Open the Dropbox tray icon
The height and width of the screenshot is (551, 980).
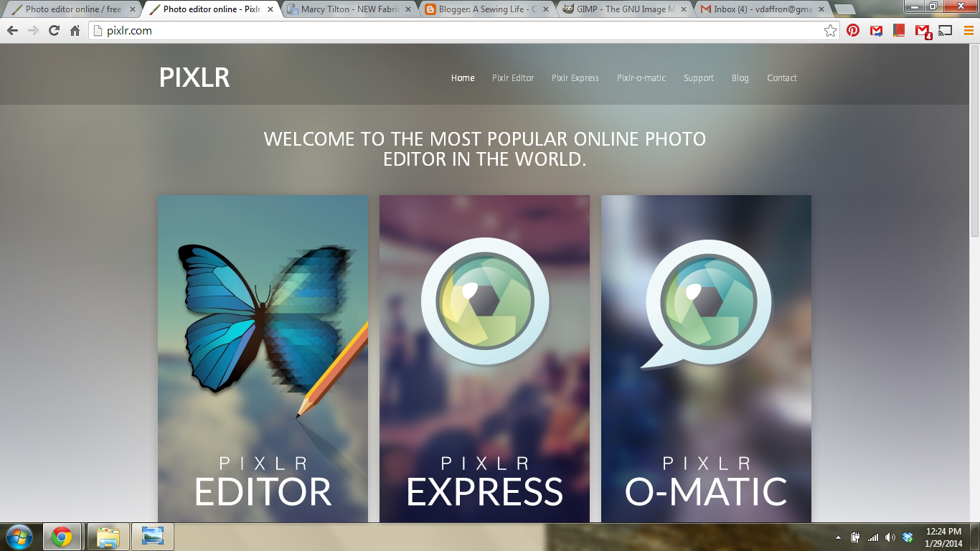pos(908,537)
